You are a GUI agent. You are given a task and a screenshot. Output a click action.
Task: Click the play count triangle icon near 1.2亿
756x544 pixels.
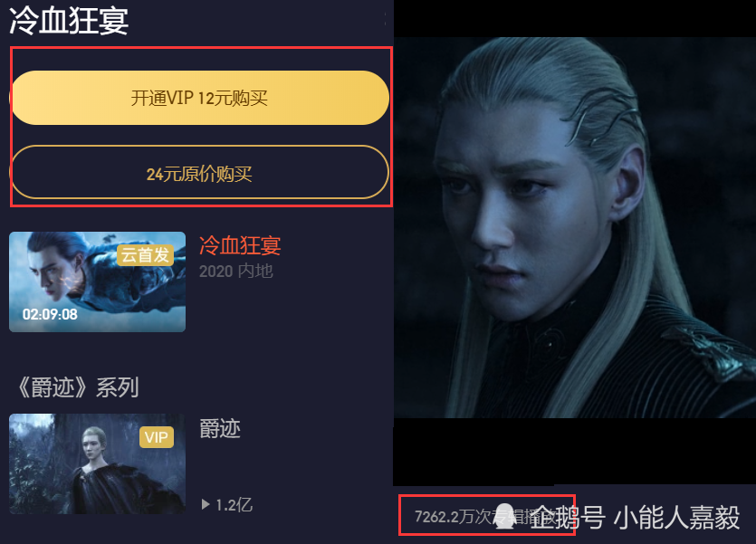(206, 504)
